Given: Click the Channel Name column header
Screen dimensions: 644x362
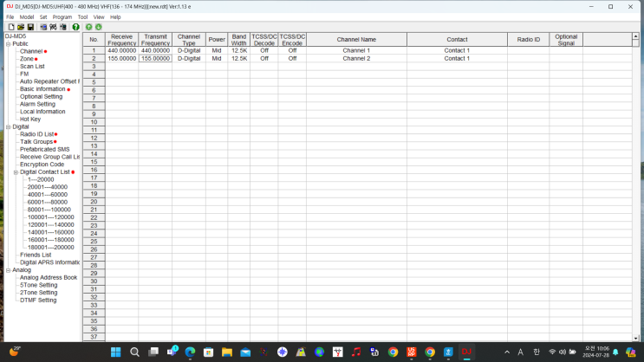Looking at the screenshot, I should coord(356,40).
